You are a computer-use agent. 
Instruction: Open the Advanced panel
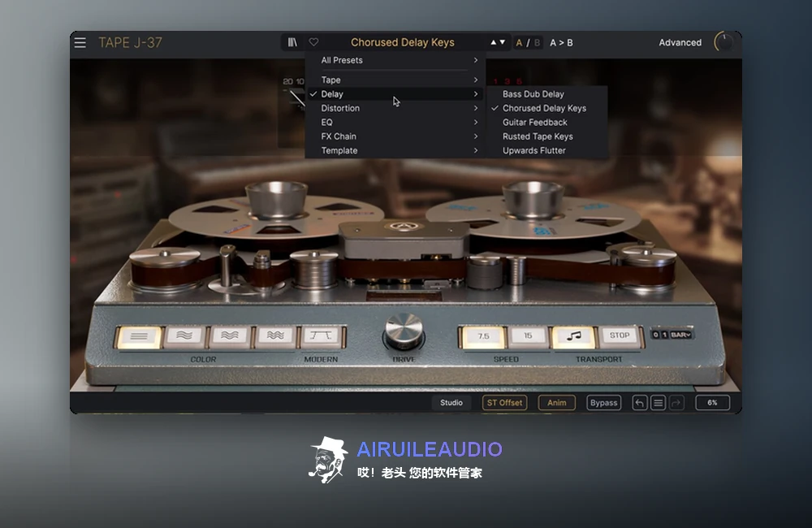(x=680, y=42)
